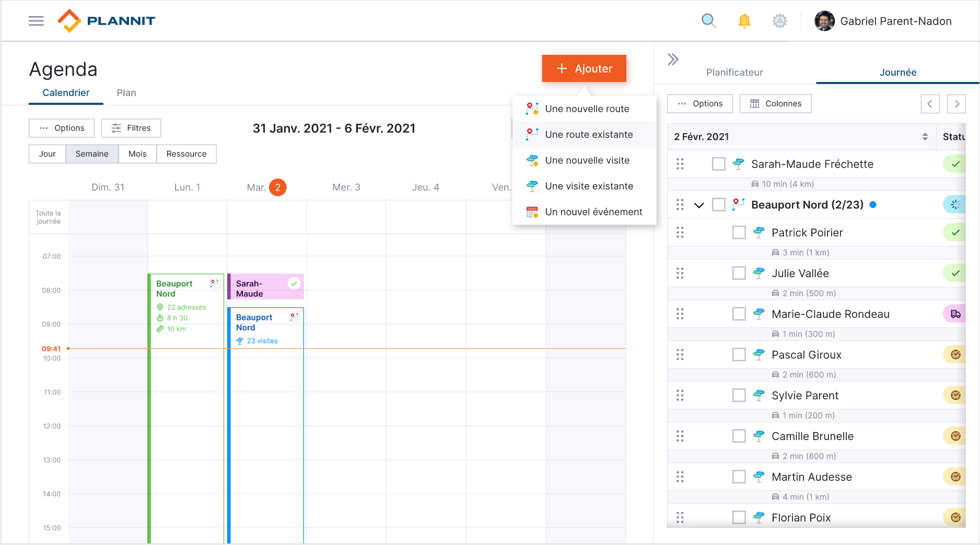The image size is (980, 545).
Task: Collapse the right panel with the double-chevron icon
Action: (673, 60)
